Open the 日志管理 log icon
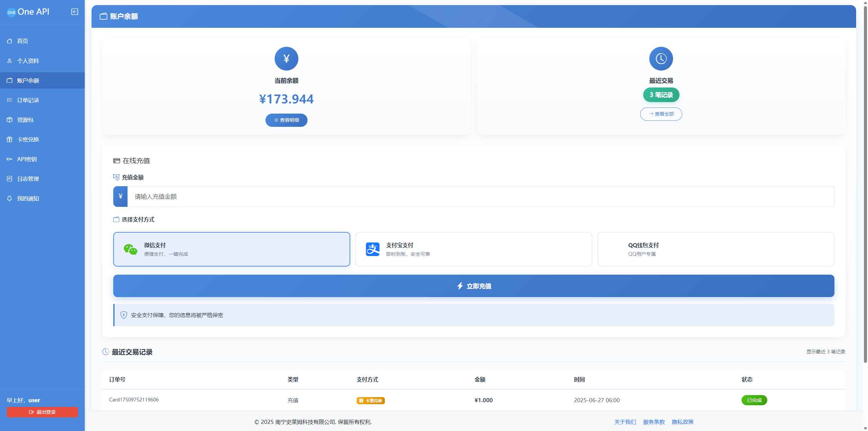This screenshot has width=868, height=431. (x=9, y=178)
